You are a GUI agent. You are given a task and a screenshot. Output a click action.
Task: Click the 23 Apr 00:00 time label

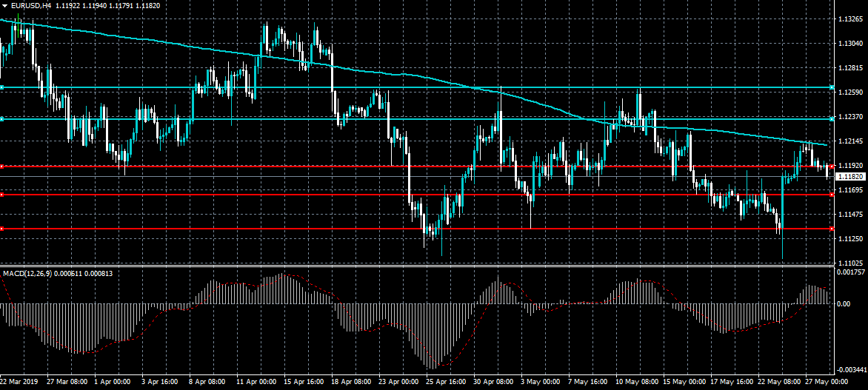tap(398, 382)
